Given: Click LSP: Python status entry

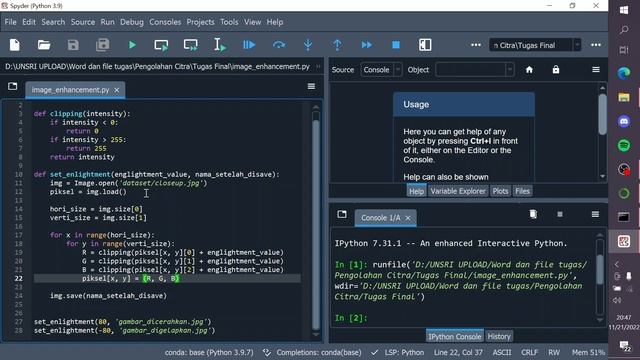Looking at the screenshot, I should (398, 352).
